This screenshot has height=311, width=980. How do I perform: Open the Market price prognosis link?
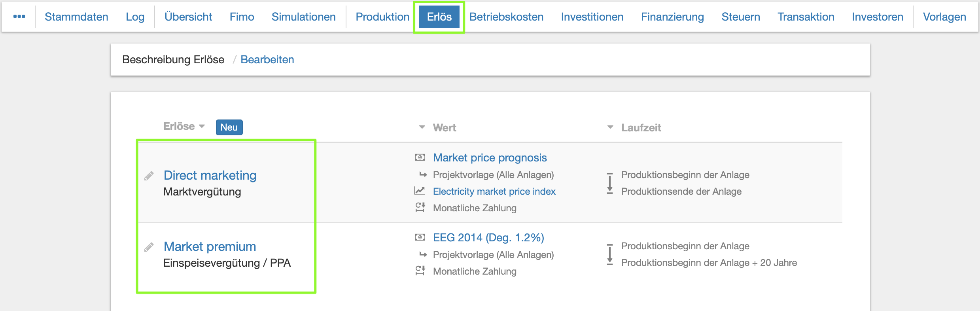pos(490,157)
